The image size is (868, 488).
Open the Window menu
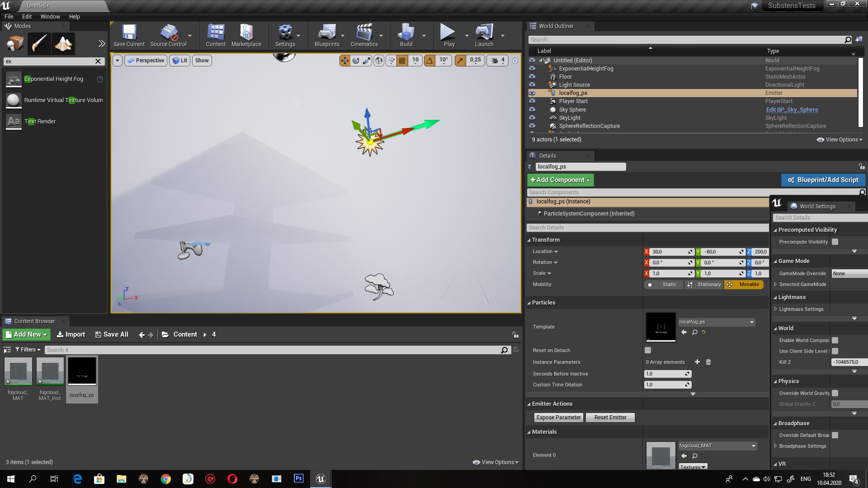point(50,16)
